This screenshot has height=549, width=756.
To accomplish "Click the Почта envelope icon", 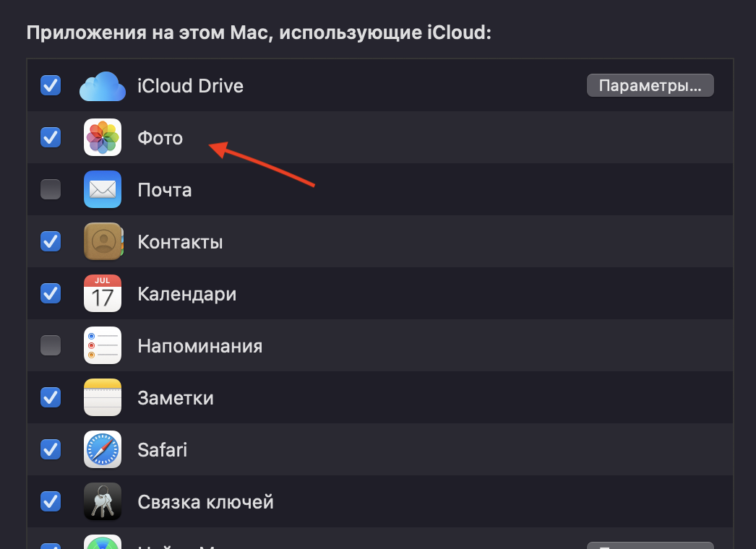I will (x=102, y=189).
